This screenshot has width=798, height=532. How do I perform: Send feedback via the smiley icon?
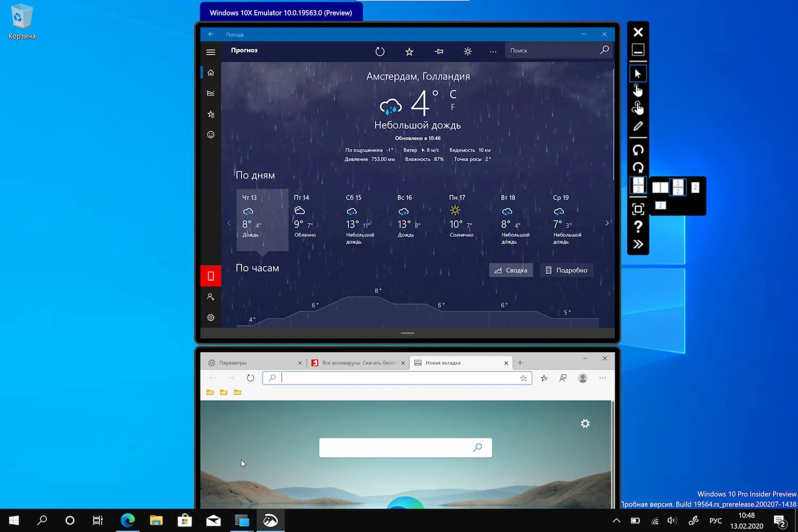(211, 135)
